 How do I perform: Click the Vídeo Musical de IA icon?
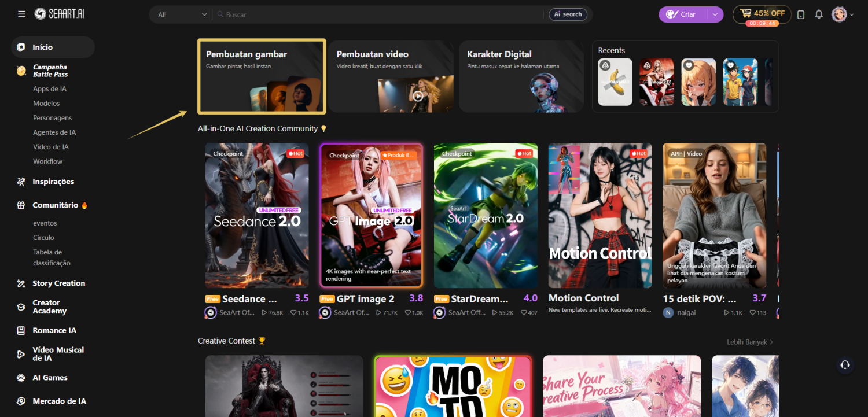click(21, 354)
